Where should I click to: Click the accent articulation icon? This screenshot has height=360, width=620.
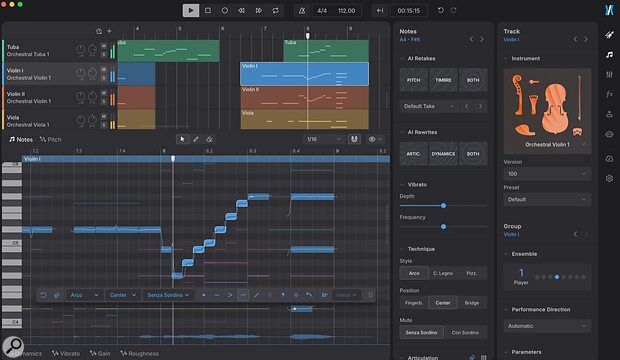(x=230, y=295)
